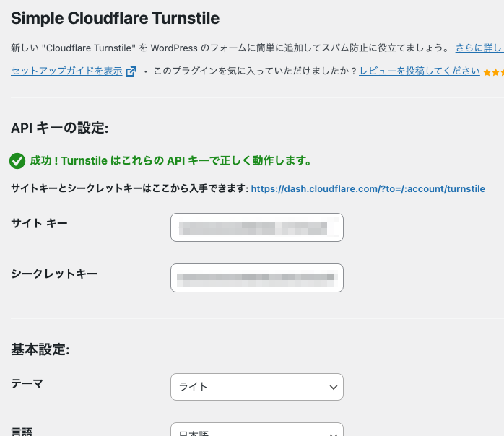Click the yellow star rating icons
The image size is (504, 436).
[494, 72]
